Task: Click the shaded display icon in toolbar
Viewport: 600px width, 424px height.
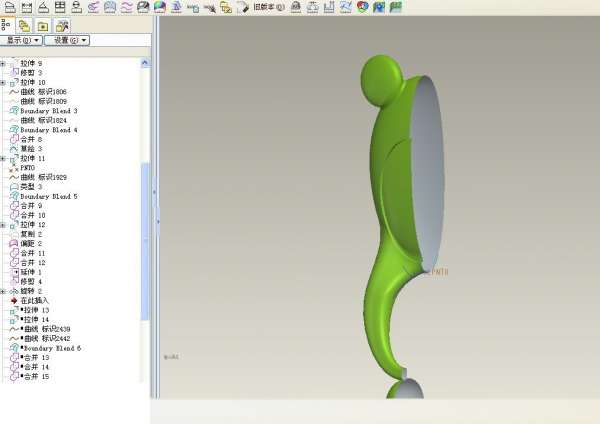Action: coord(159,7)
